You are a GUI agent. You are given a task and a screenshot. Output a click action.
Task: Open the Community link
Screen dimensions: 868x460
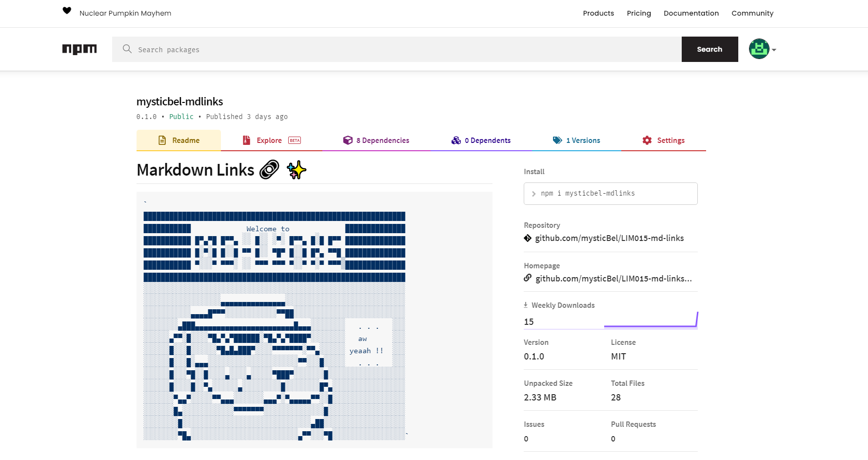[752, 13]
